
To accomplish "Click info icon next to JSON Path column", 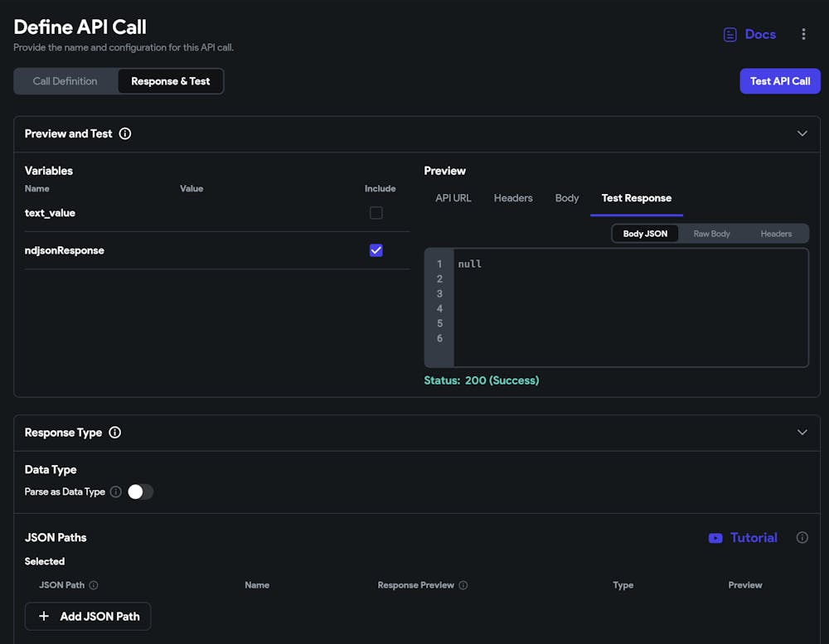I will [94, 585].
